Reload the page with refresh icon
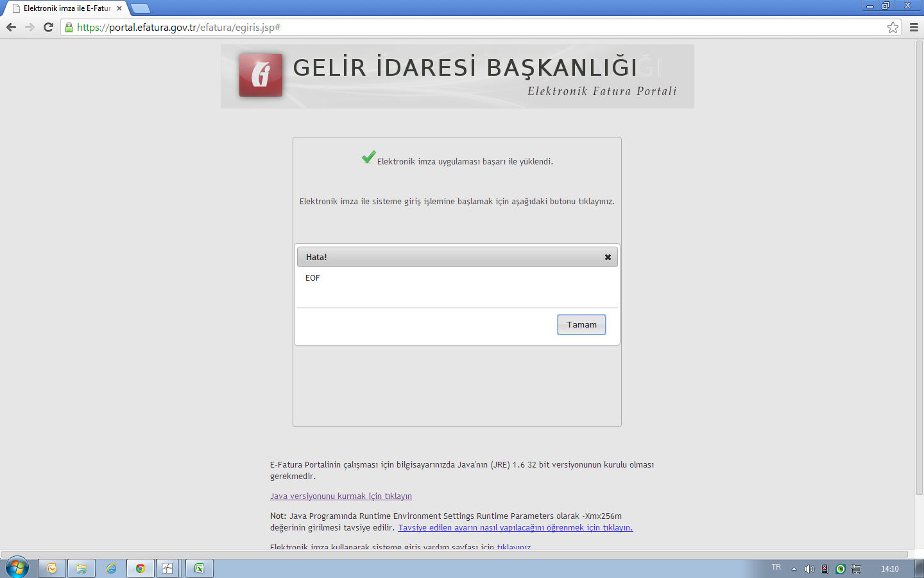Screen dimensions: 924x578 [x=48, y=27]
